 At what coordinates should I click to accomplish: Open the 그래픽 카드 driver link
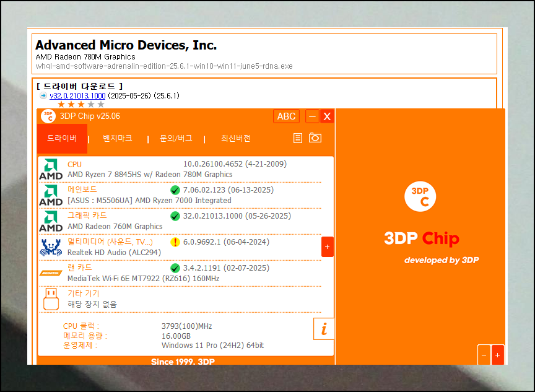pyautogui.click(x=87, y=216)
